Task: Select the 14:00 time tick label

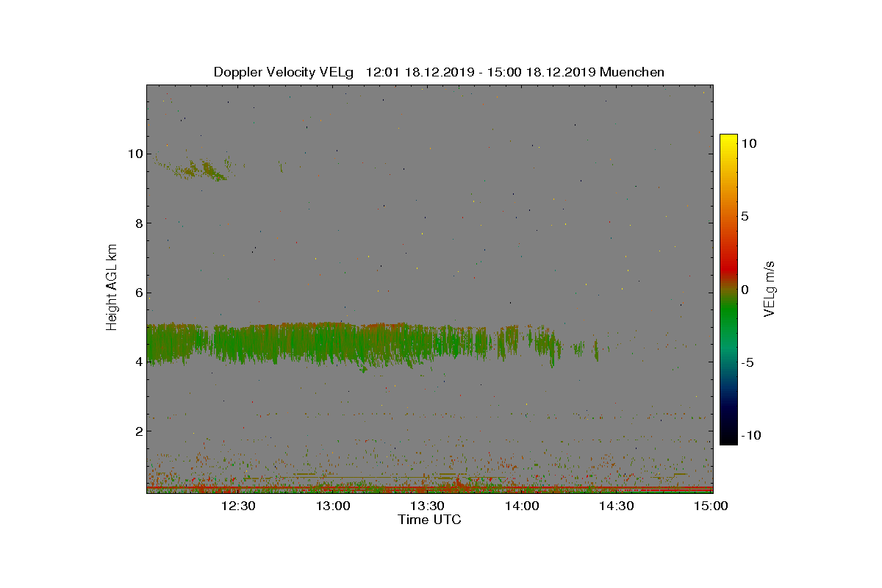Action: coord(522,506)
